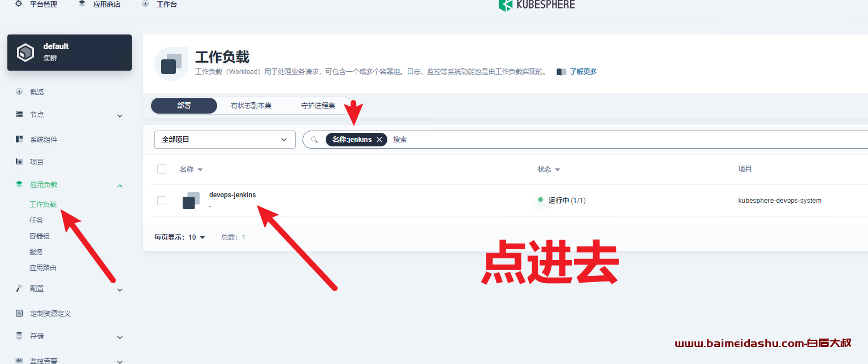868x364 pixels.
Task: Click the 概览 overview icon
Action: [19, 92]
